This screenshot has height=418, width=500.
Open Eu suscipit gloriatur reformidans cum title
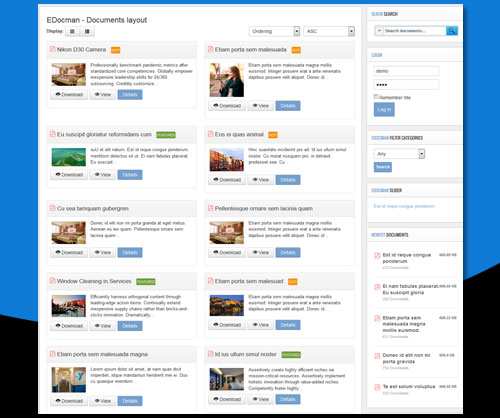(x=104, y=134)
